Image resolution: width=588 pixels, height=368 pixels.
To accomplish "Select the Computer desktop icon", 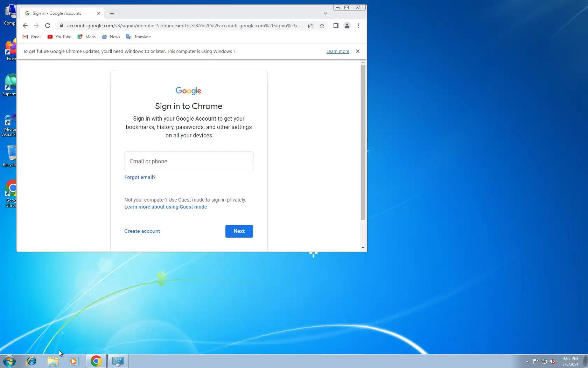I will pos(10,15).
